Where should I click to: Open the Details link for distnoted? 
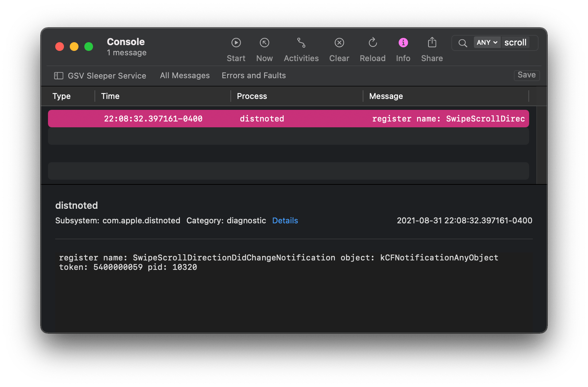285,220
